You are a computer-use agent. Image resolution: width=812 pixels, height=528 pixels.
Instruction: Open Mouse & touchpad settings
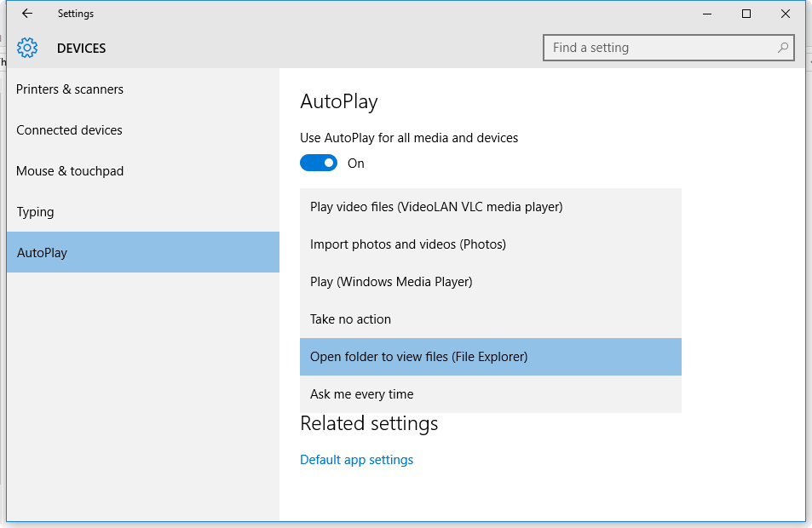[x=70, y=171]
